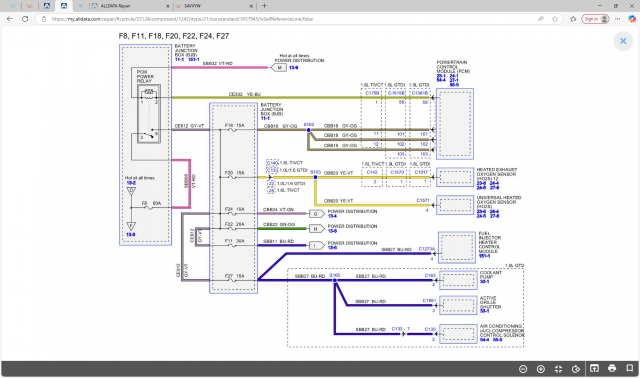Open diagram in new window icon

point(594,368)
